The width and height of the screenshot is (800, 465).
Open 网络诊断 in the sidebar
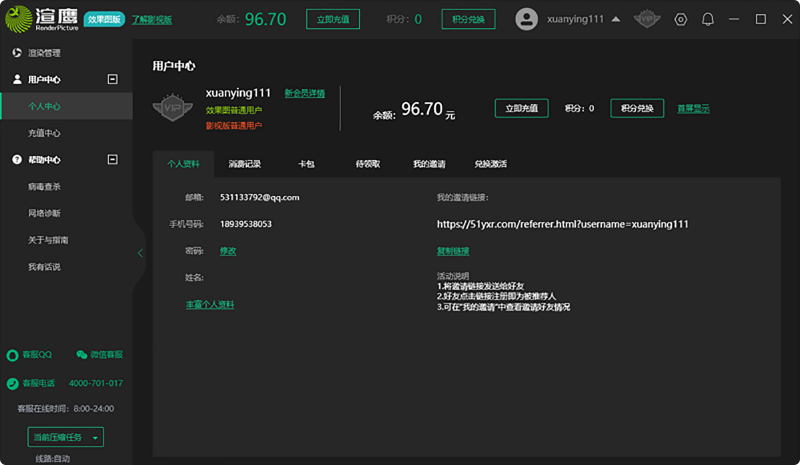click(44, 213)
